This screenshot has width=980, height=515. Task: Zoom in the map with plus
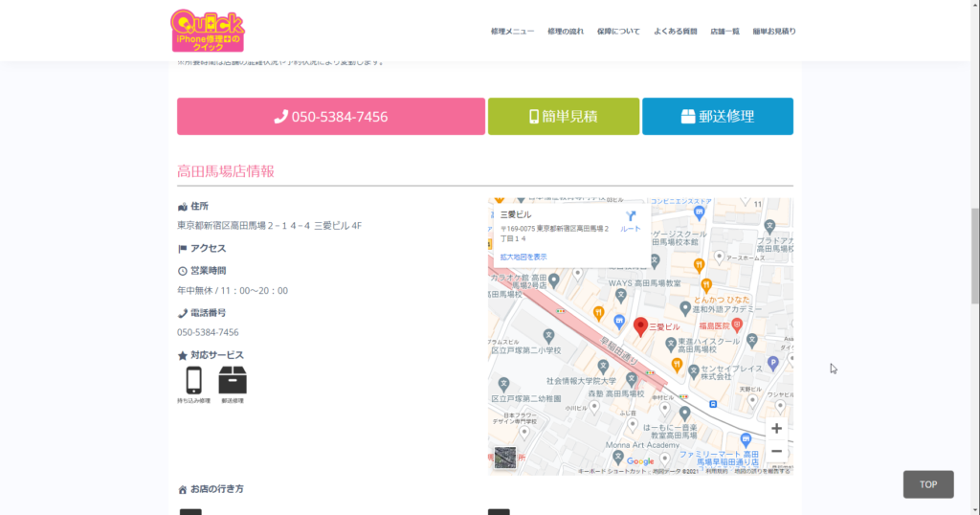(776, 429)
